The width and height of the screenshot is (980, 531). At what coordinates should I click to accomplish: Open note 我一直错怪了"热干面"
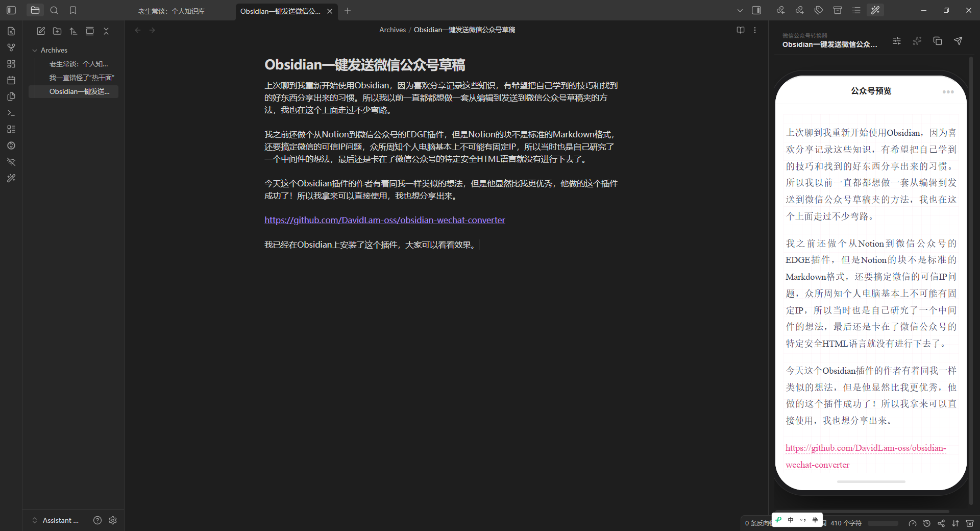[x=82, y=78]
